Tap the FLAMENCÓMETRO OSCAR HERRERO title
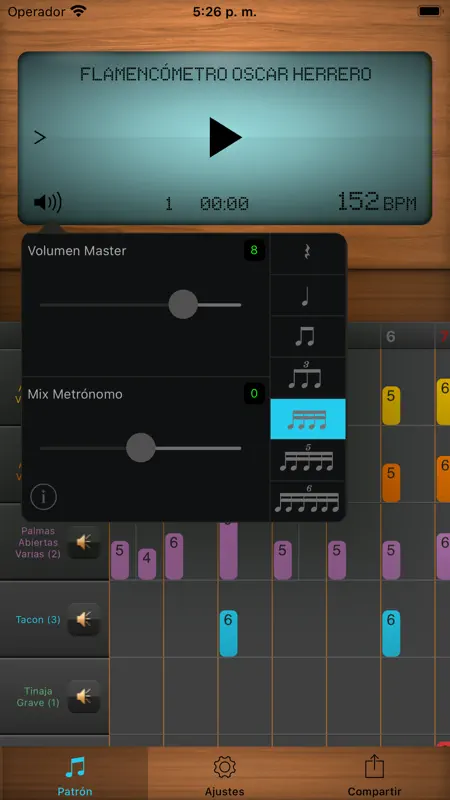This screenshot has width=450, height=800. [x=226, y=74]
